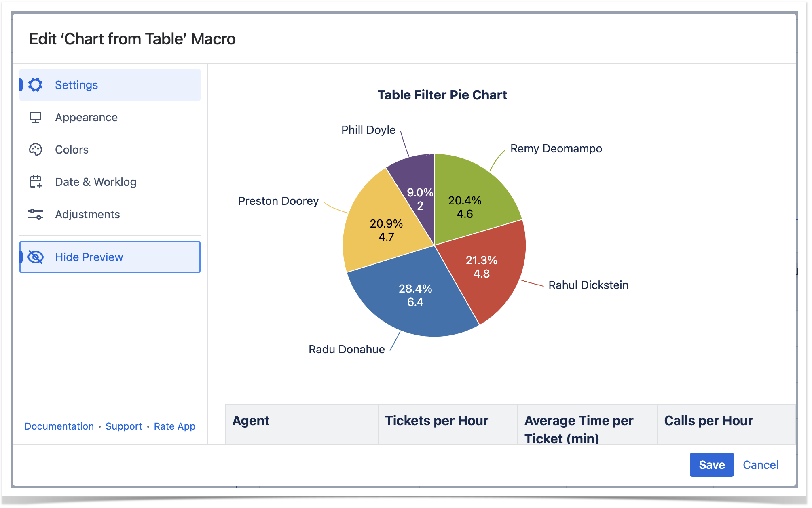Cancel editing the macro
Image resolution: width=812 pixels, height=508 pixels.
(x=760, y=465)
